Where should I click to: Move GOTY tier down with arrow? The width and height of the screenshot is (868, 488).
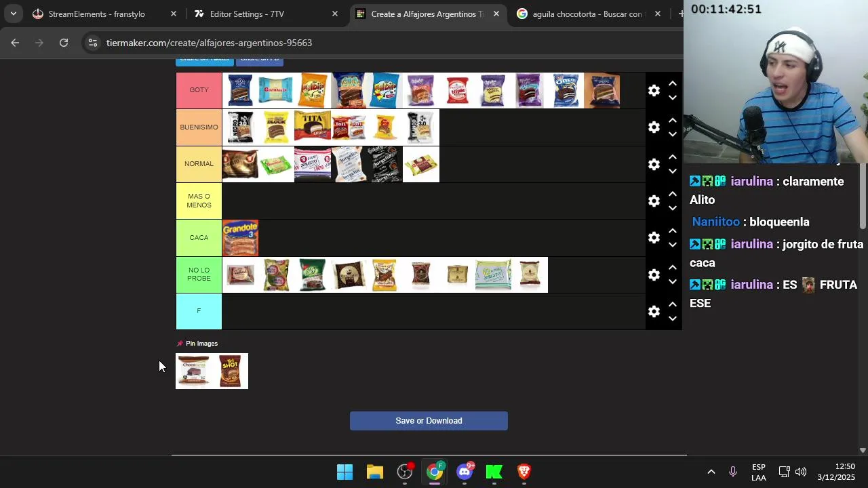pyautogui.click(x=672, y=98)
